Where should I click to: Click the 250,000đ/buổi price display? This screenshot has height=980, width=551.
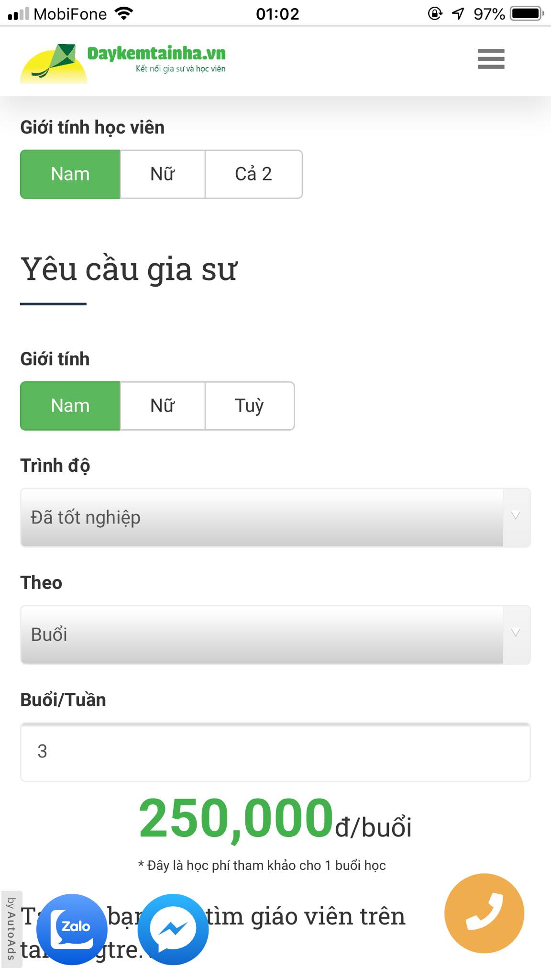275,818
